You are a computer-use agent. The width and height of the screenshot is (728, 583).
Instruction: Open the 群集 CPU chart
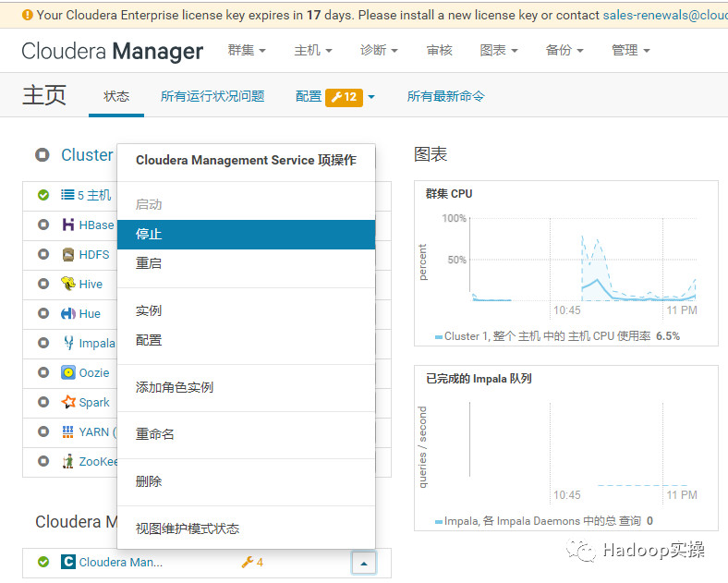click(x=449, y=193)
